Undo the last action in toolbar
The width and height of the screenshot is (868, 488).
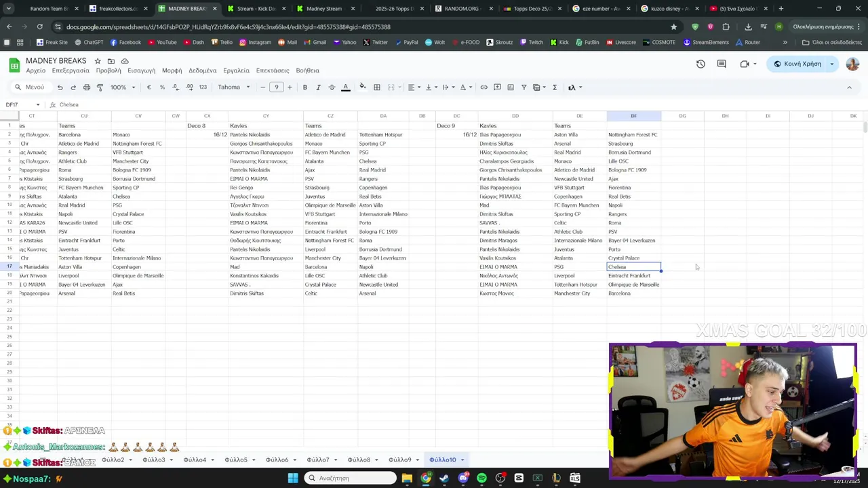(x=60, y=87)
